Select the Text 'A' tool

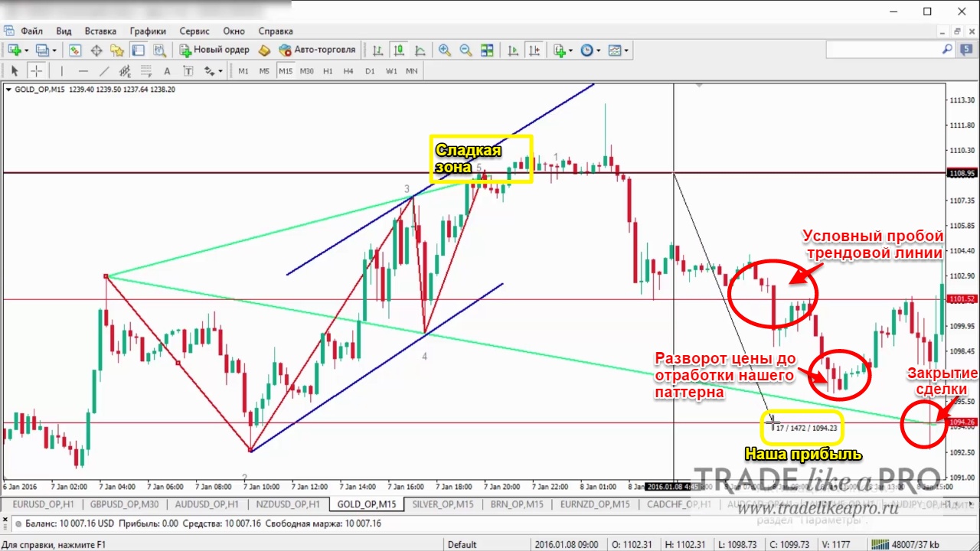click(167, 70)
